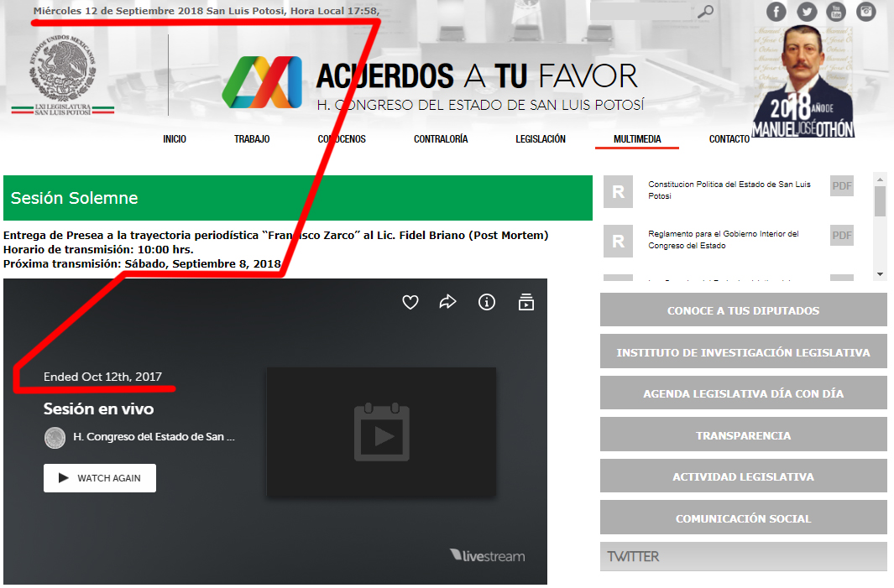Open Reglamento para el Gobierno Interior link
Image resolution: width=894 pixels, height=588 pixels.
[724, 239]
